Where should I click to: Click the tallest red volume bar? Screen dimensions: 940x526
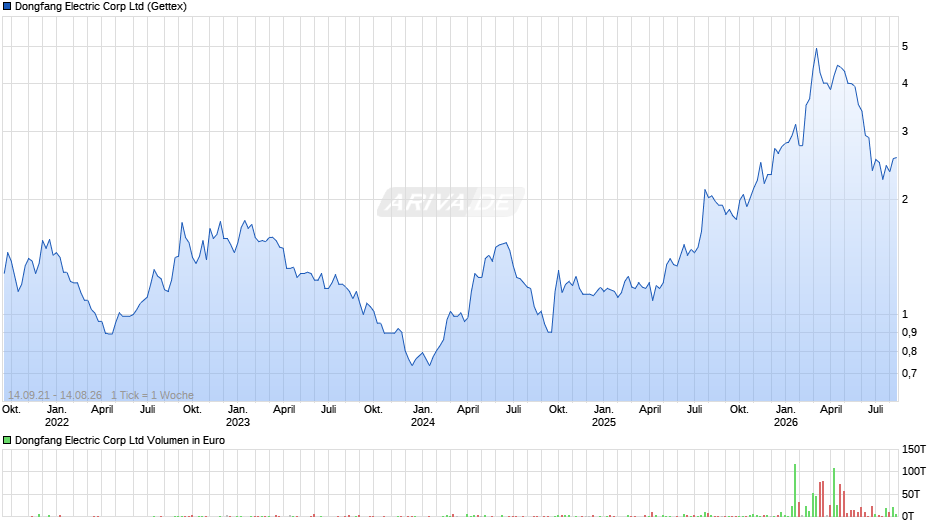click(x=822, y=499)
